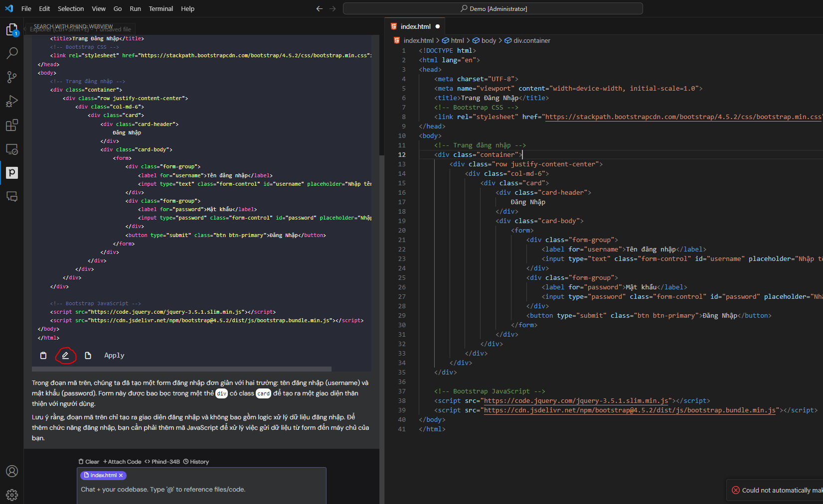Open the Remote Explorer icon
This screenshot has height=504, width=823.
(11, 149)
